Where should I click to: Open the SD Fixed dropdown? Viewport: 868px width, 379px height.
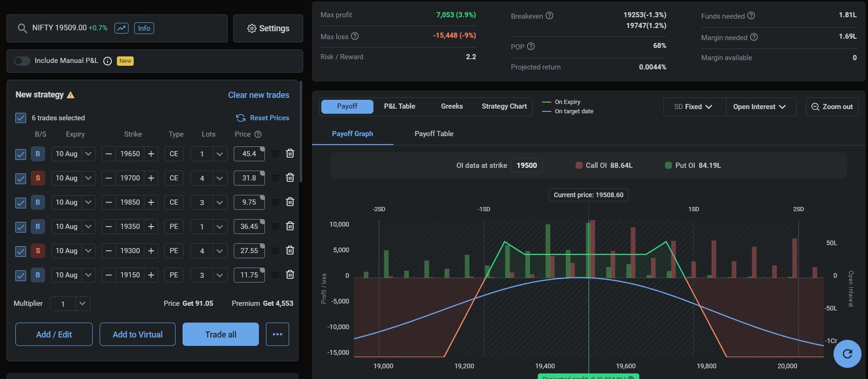[694, 107]
